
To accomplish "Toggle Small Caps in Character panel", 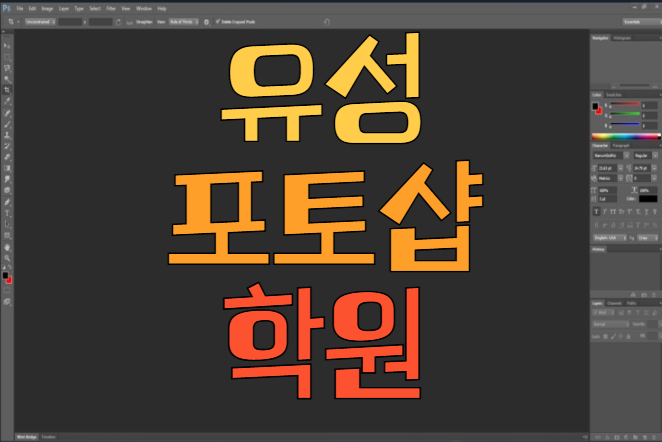I will 621,212.
